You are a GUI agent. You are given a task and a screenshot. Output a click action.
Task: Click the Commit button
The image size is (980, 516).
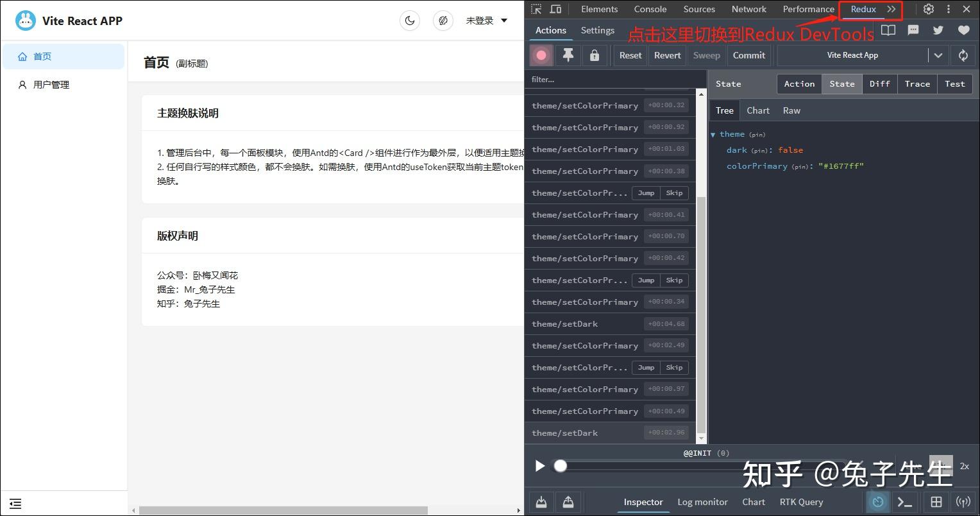tap(748, 55)
